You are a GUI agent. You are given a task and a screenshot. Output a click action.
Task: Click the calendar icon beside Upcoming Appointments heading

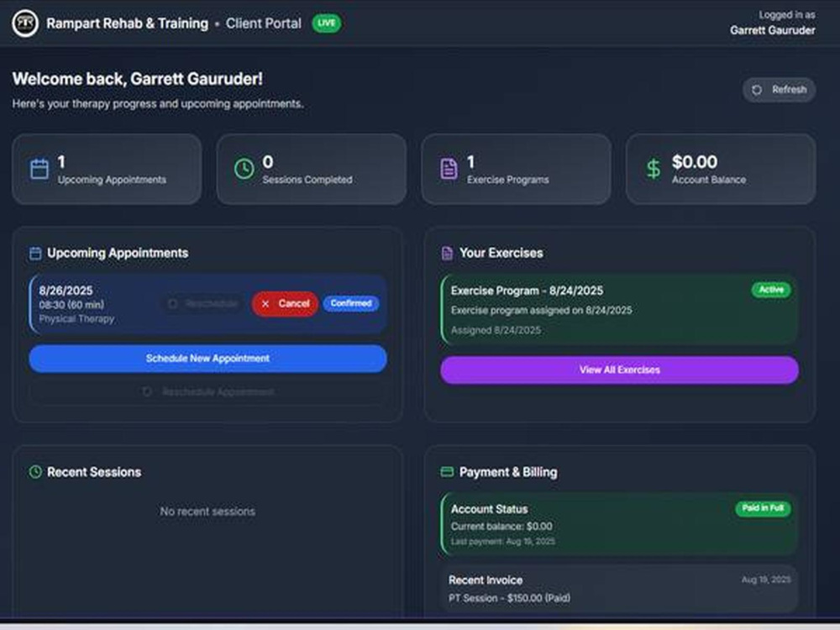(35, 254)
